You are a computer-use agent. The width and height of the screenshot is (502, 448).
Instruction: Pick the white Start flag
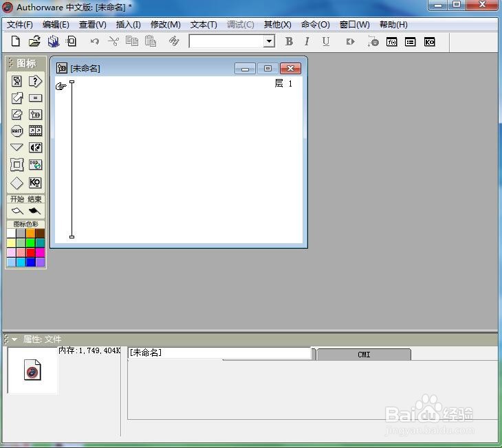point(17,211)
